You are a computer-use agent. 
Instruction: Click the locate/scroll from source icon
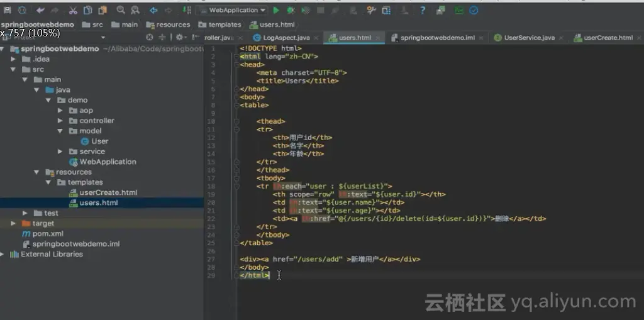pos(150,37)
